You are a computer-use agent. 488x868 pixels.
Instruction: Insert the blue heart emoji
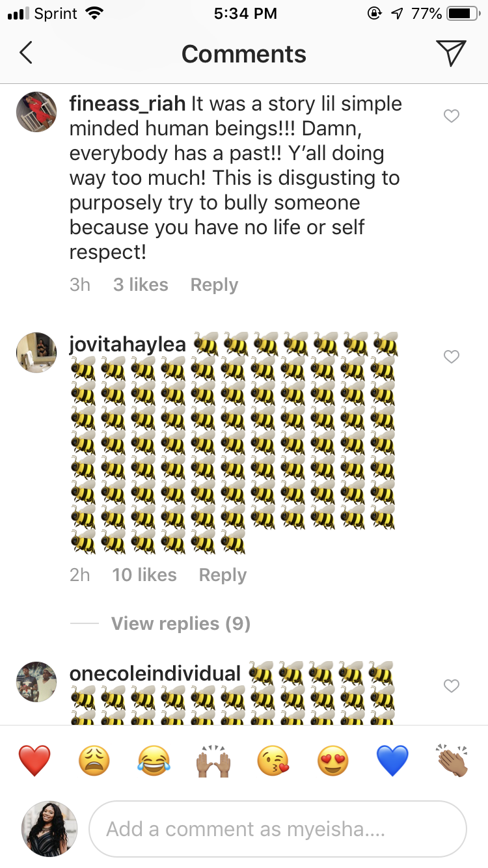click(392, 760)
